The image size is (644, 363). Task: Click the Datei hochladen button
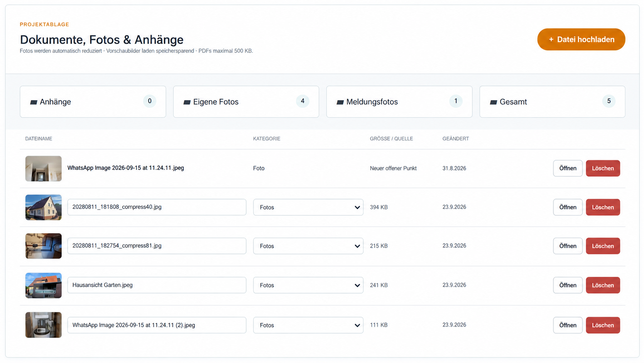click(581, 39)
